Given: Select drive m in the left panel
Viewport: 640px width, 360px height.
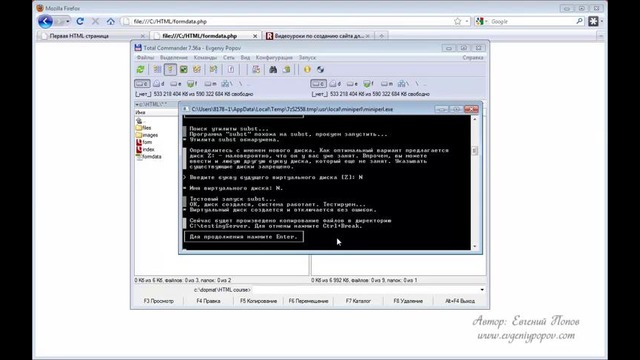Looking at the screenshot, I should point(211,84).
